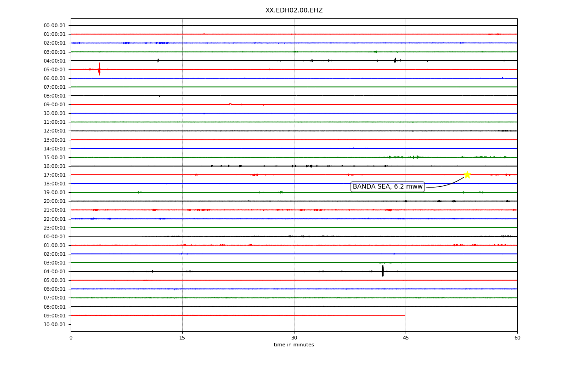Select the 15 tick label on x-axis
This screenshot has width=588, height=368.
(x=182, y=338)
